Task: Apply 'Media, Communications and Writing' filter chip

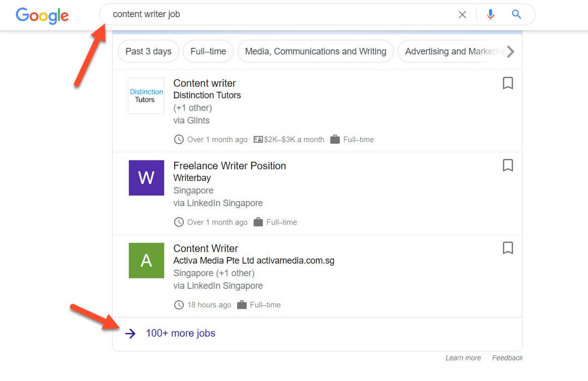Action: (x=315, y=51)
